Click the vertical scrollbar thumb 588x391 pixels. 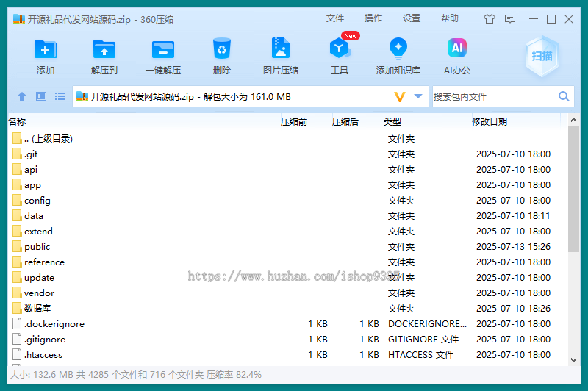tap(573, 189)
